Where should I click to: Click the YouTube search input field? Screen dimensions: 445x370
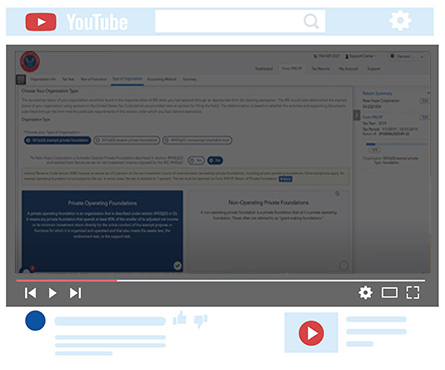(x=240, y=21)
